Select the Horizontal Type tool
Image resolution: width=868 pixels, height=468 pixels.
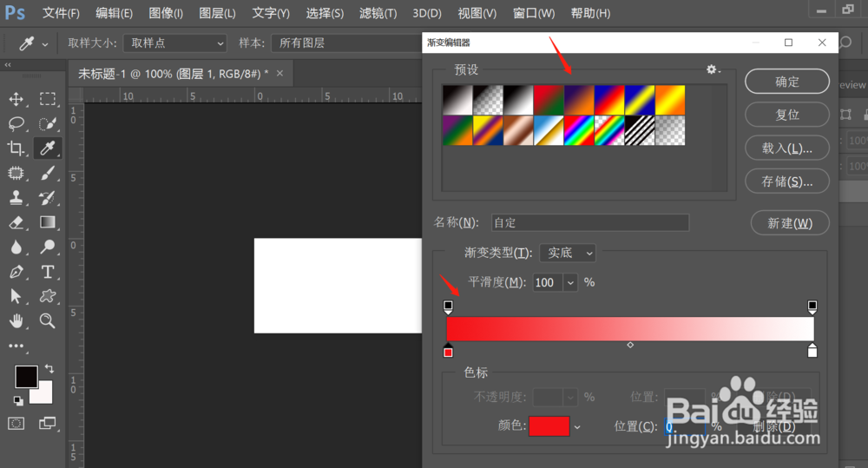coord(48,272)
